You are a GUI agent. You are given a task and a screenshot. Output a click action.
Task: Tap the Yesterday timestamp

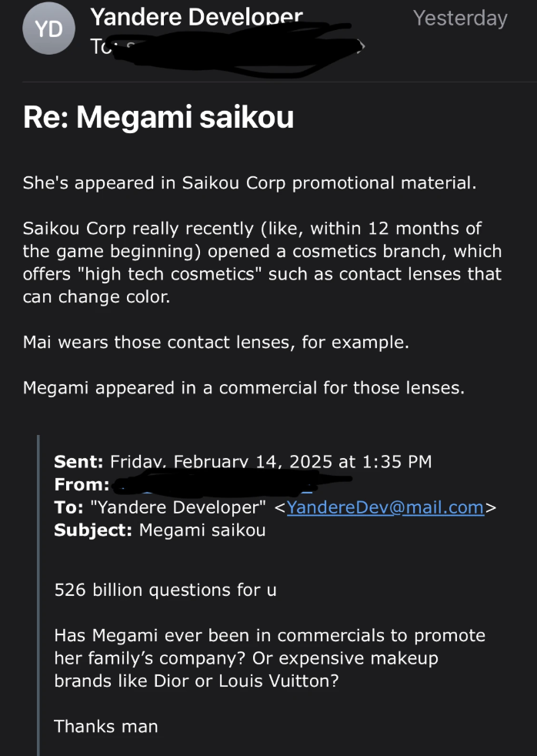[460, 18]
